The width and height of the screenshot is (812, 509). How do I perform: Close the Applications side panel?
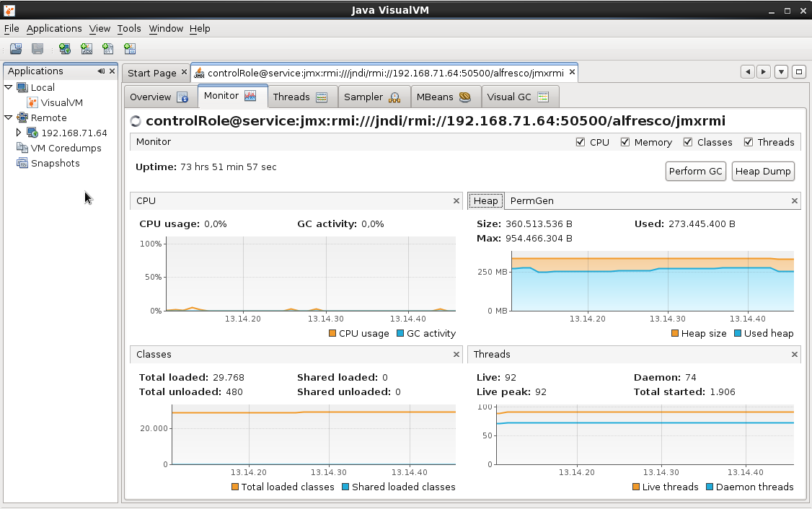(112, 71)
